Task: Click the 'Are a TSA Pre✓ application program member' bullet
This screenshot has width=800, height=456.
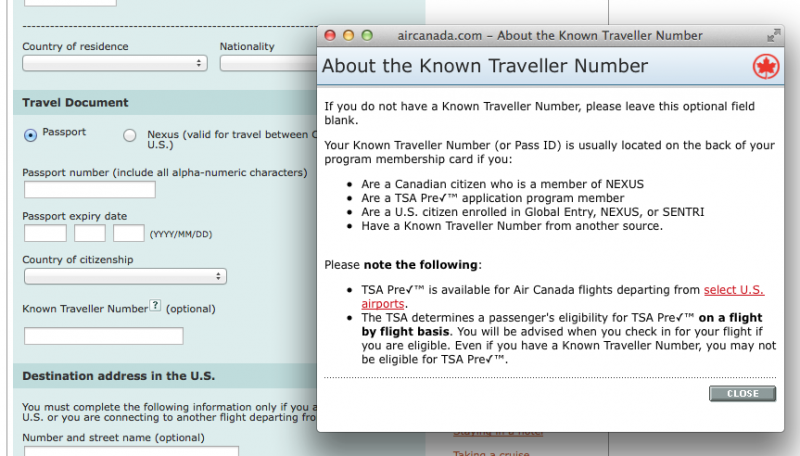Action: pyautogui.click(x=493, y=198)
